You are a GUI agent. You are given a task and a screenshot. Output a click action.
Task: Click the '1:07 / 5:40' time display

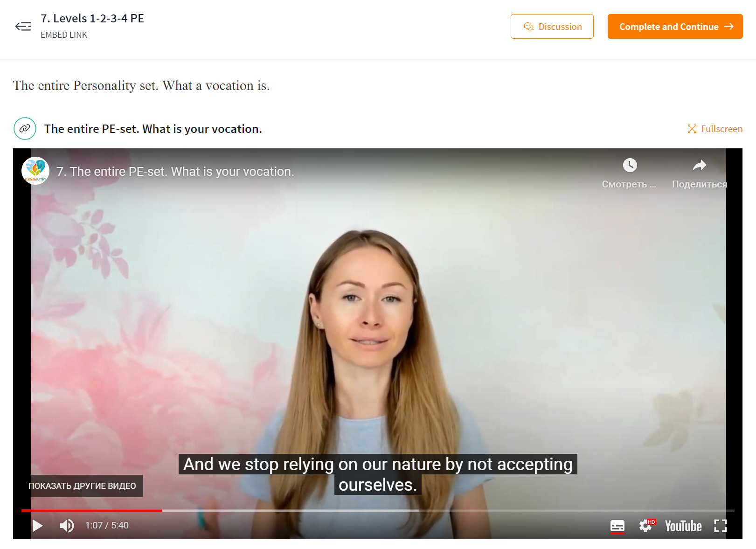coord(107,526)
